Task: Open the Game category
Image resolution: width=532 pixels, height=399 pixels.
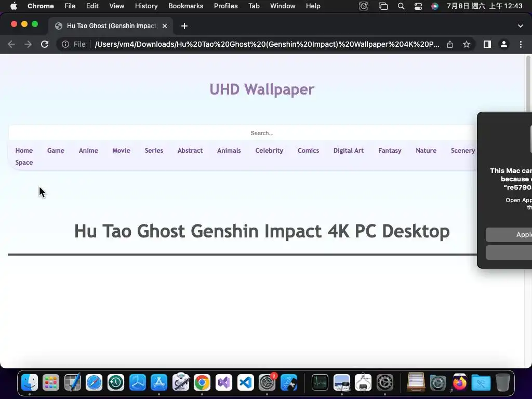Action: pos(56,151)
